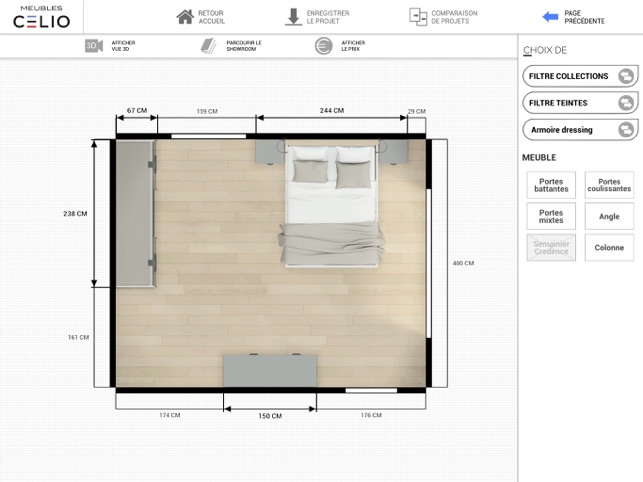643x482 pixels.
Task: Choose Portes coulissantes furniture type
Action: click(x=609, y=185)
